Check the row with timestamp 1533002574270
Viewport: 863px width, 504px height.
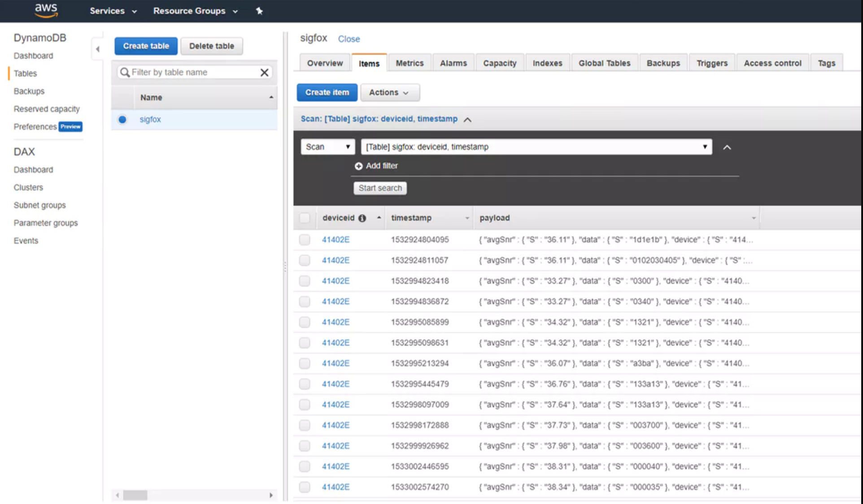tap(305, 487)
